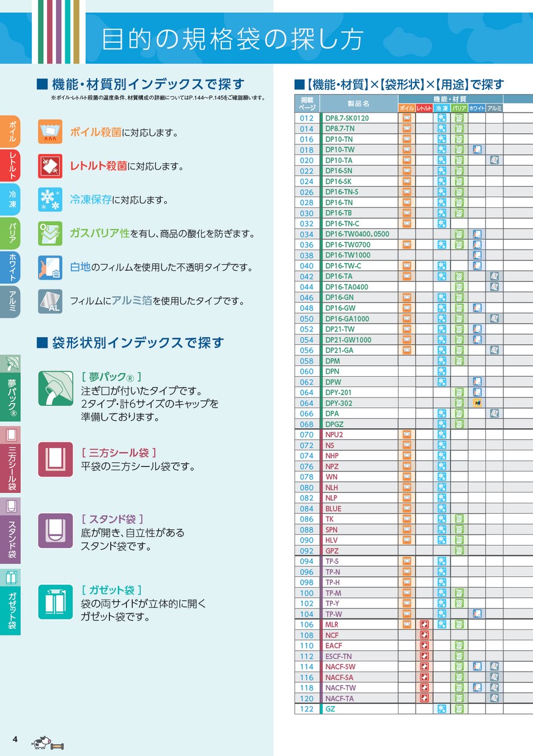The image size is (533, 756).
Task: Click the purple スタンド袋 stand pouch icon
Action: click(x=56, y=530)
